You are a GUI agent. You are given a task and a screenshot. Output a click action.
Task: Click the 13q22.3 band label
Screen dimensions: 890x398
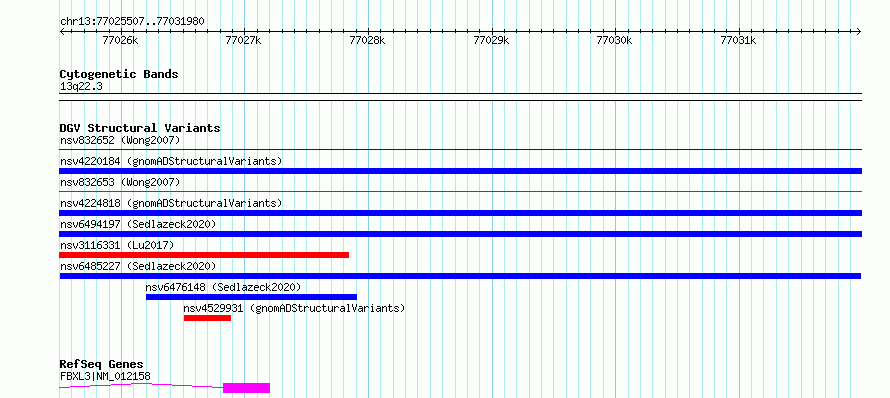point(81,87)
